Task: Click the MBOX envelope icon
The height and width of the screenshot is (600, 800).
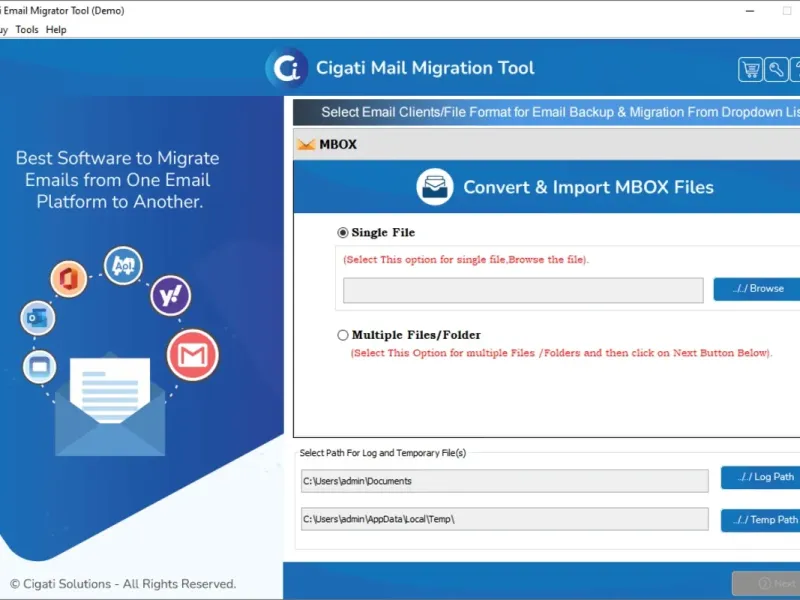Action: click(x=306, y=145)
